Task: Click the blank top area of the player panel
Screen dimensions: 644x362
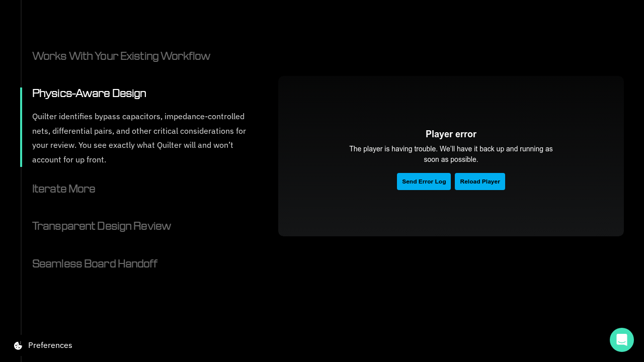Action: [x=451, y=98]
